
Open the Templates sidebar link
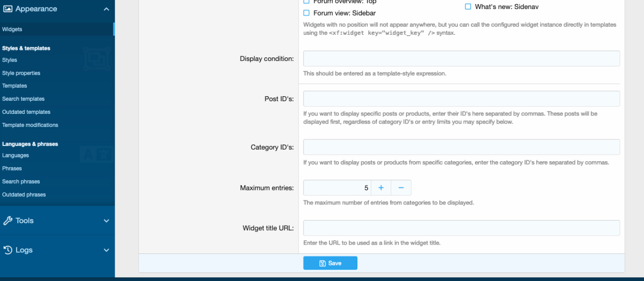[15, 86]
